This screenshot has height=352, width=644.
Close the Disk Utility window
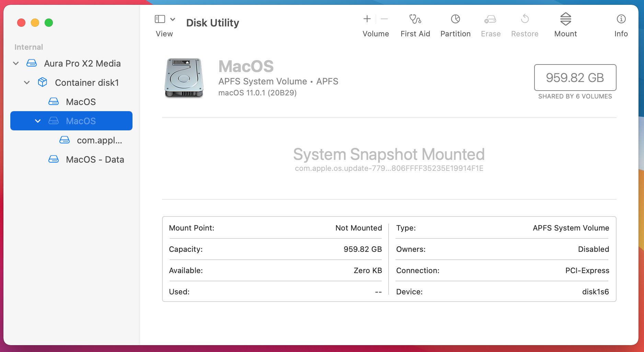coord(21,23)
